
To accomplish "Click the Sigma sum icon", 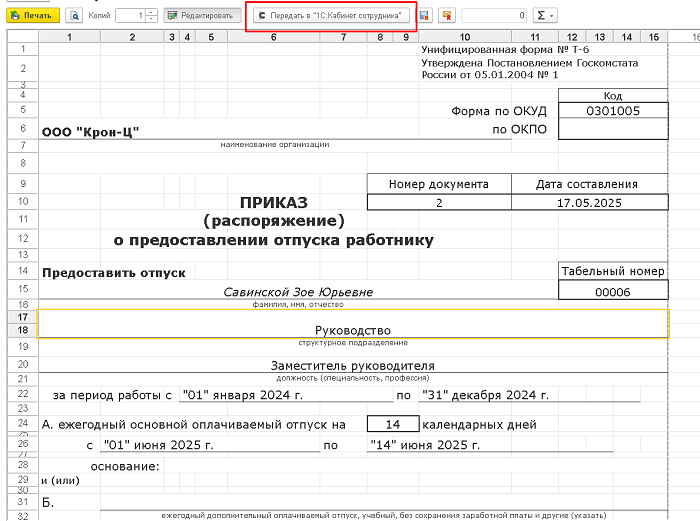I will click(541, 16).
